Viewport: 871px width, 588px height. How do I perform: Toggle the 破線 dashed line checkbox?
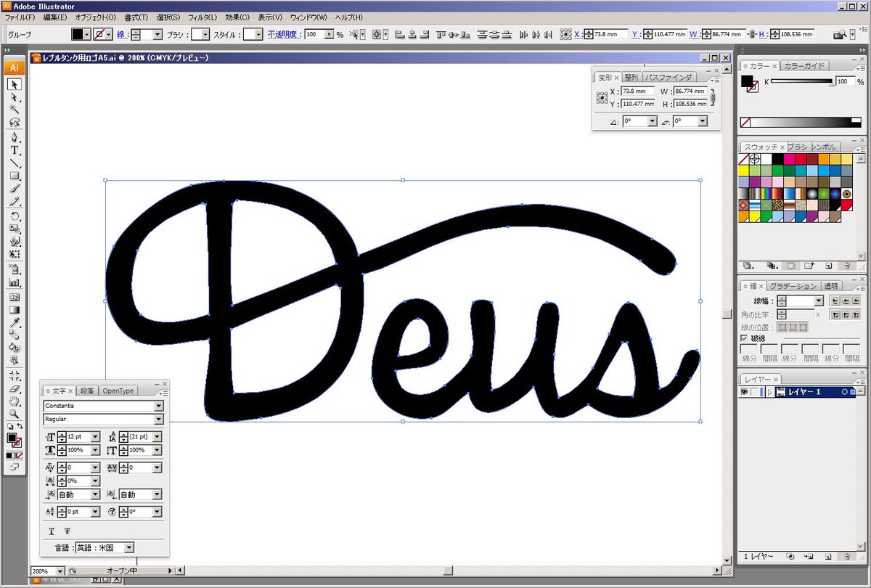point(744,338)
